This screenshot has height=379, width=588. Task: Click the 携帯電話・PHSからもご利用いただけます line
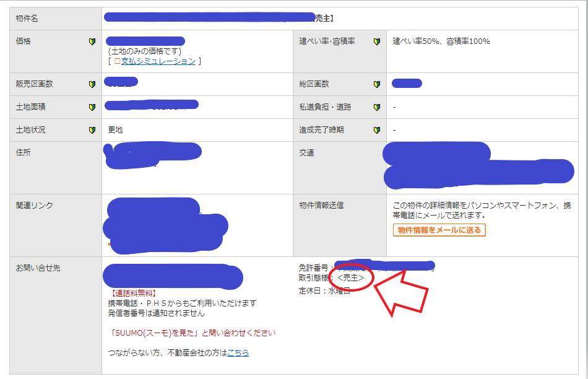pos(182,303)
